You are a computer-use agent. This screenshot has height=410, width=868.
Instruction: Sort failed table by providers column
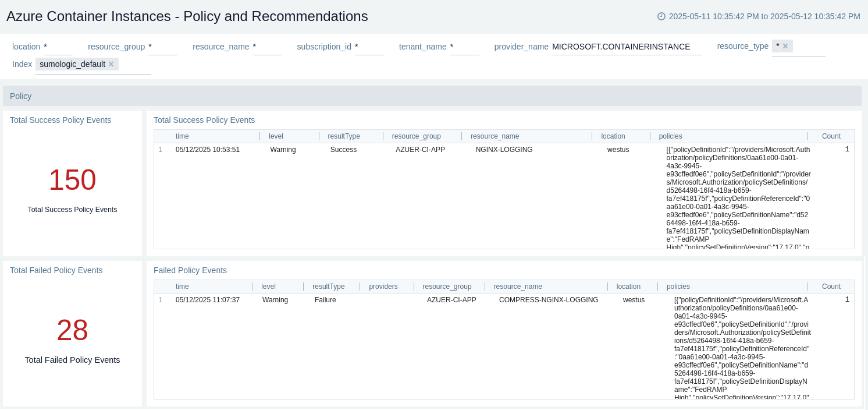tap(383, 287)
